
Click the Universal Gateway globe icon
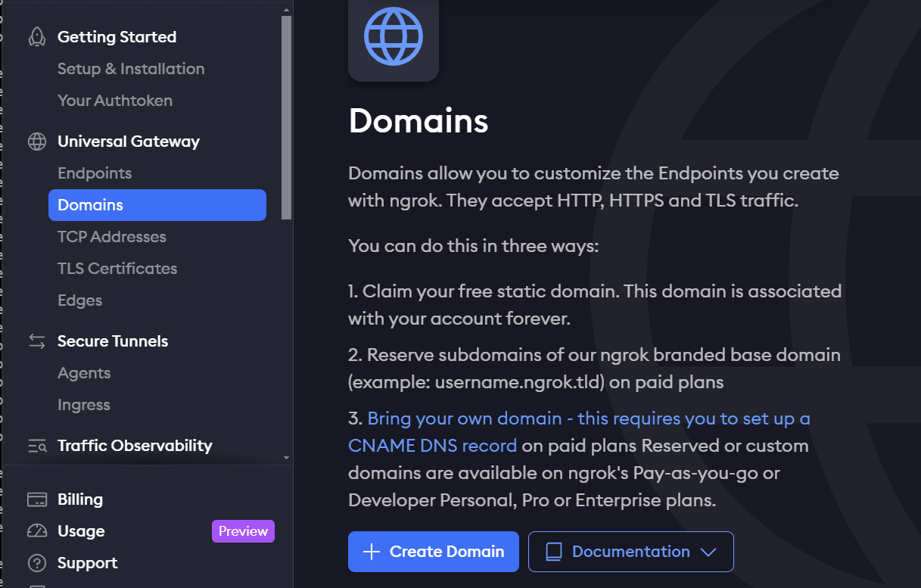[36, 142]
